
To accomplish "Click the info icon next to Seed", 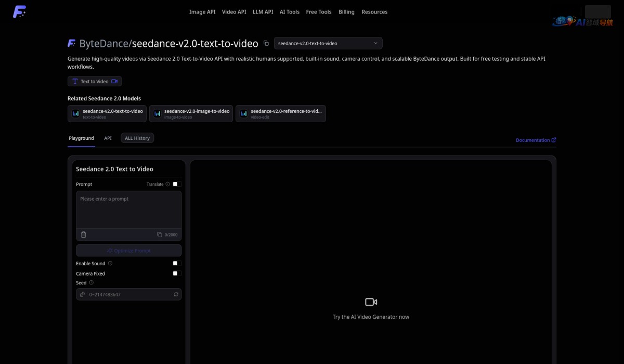I will (x=92, y=283).
